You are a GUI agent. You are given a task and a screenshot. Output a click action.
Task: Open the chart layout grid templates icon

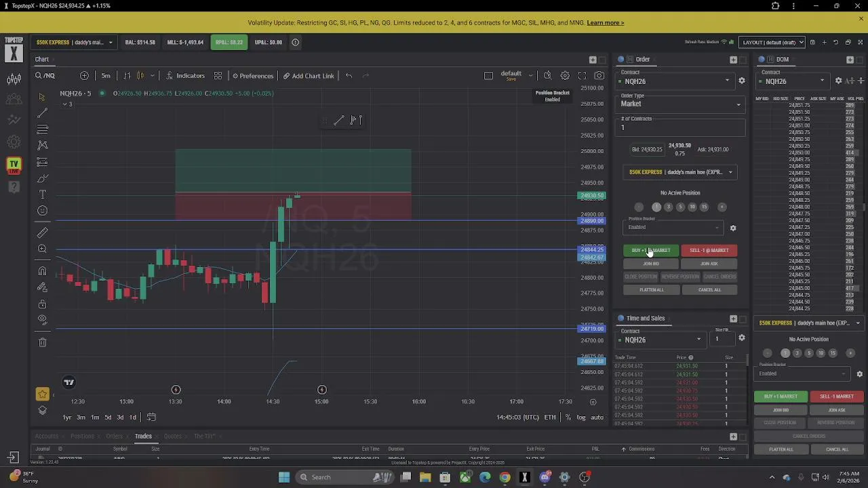pyautogui.click(x=218, y=75)
